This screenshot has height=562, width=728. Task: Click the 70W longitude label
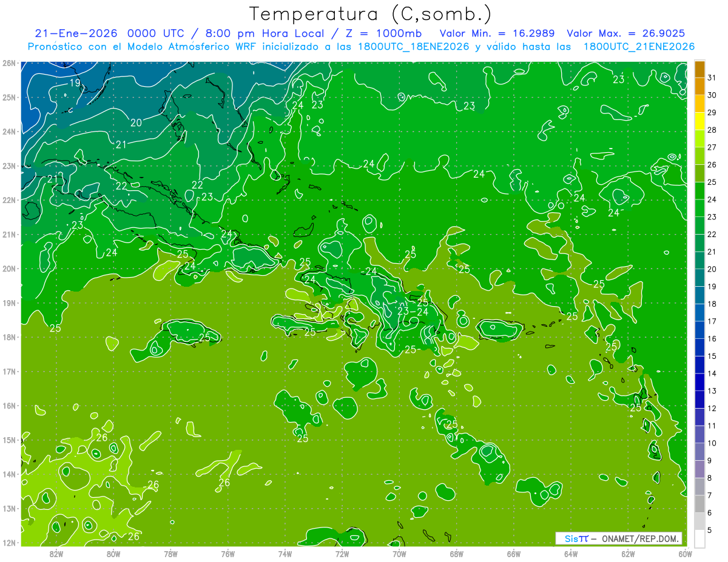click(x=399, y=553)
